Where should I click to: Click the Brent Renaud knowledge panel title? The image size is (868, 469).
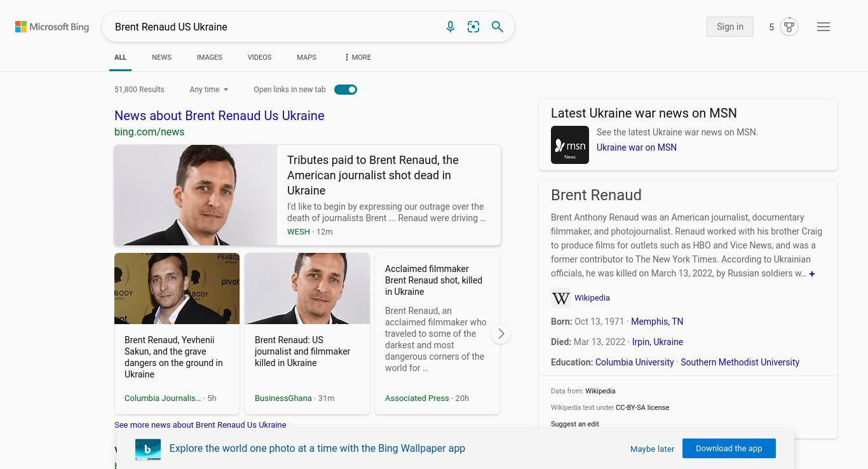click(x=596, y=195)
